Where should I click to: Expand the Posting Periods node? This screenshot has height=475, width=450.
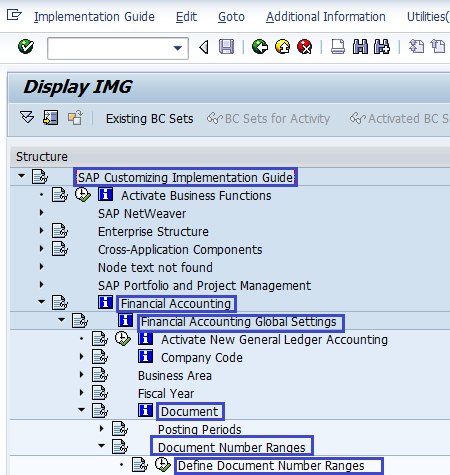coord(102,428)
